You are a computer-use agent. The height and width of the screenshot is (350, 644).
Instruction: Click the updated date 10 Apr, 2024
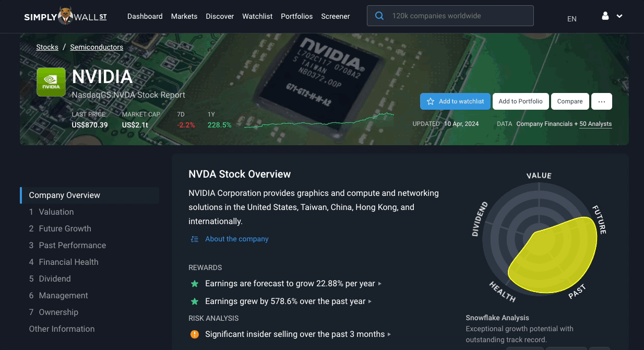[461, 124]
